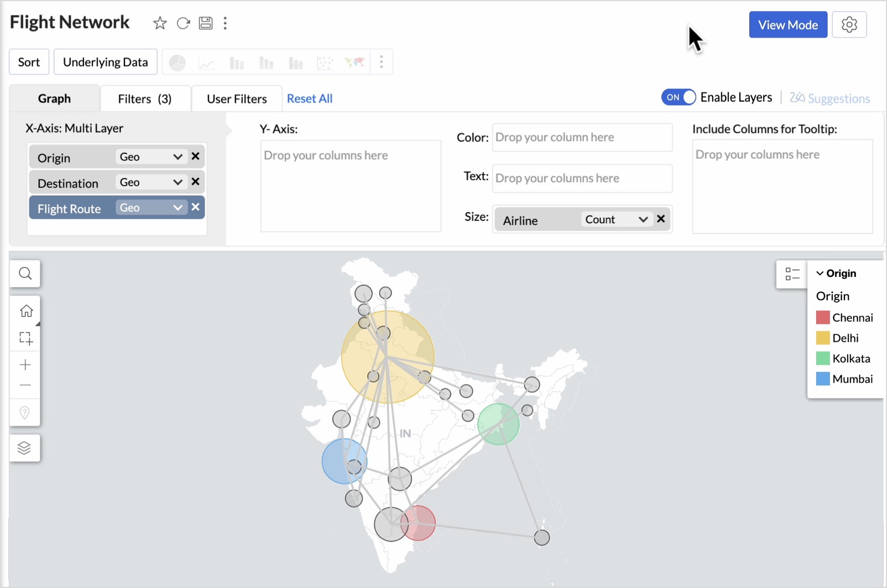The width and height of the screenshot is (887, 588).
Task: Click the Color column drop field
Action: point(582,138)
